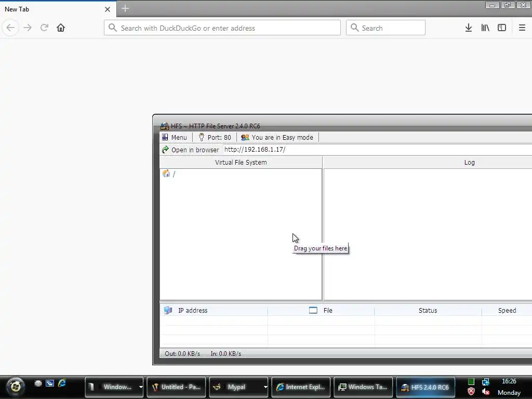This screenshot has height=399, width=532.
Task: Click the IP address column header
Action: tap(214, 311)
